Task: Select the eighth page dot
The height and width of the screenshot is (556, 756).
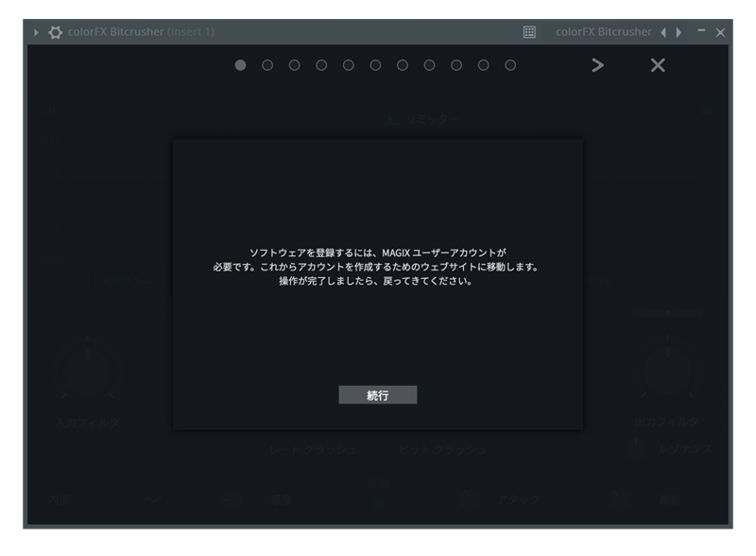Action: (x=430, y=65)
